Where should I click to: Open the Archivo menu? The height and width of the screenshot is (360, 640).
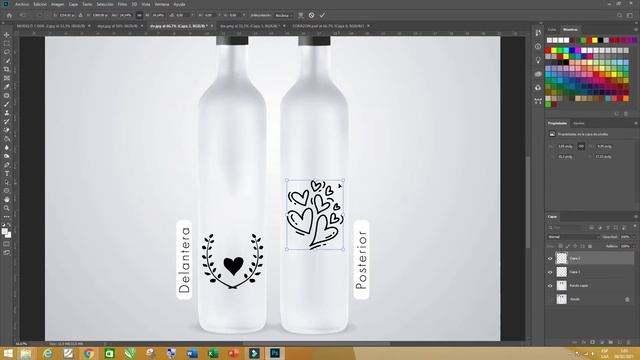pos(22,4)
